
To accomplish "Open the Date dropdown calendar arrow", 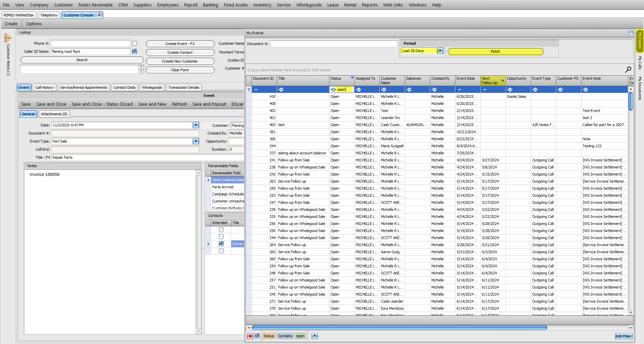I will pyautogui.click(x=196, y=125).
